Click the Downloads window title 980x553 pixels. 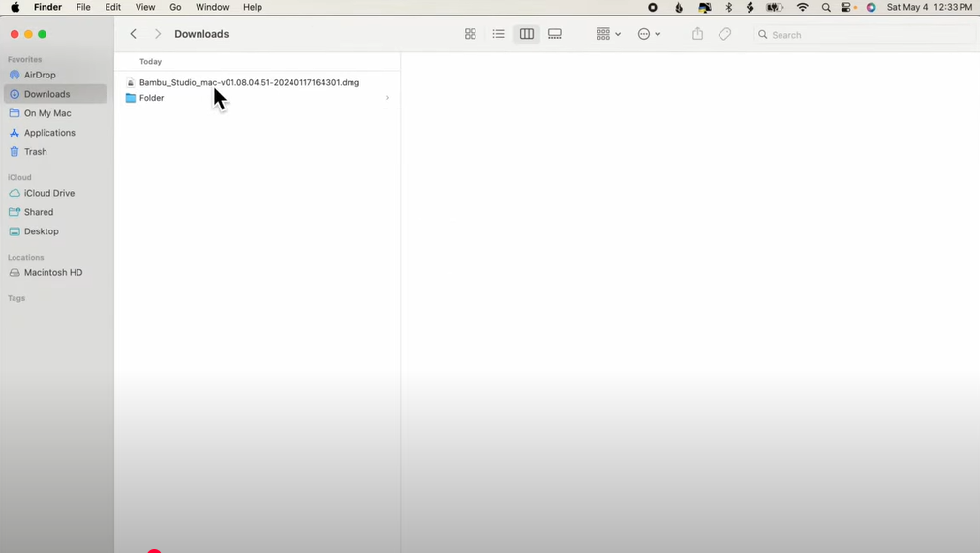tap(201, 34)
